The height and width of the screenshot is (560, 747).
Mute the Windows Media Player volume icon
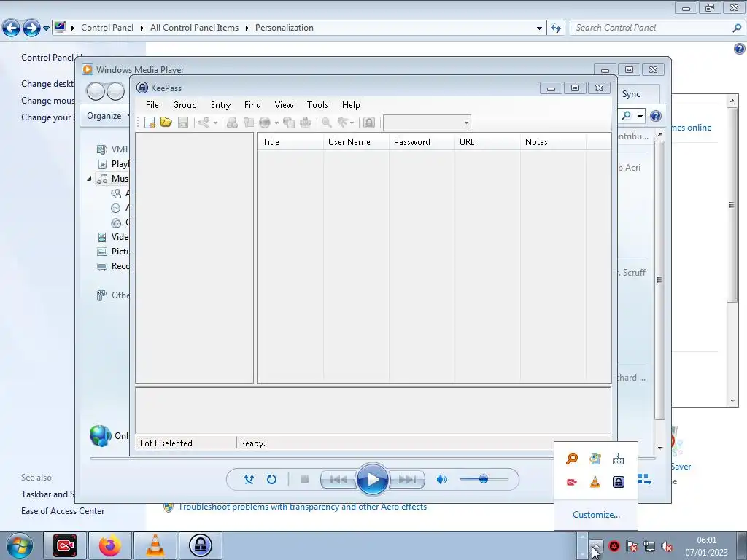tap(441, 480)
